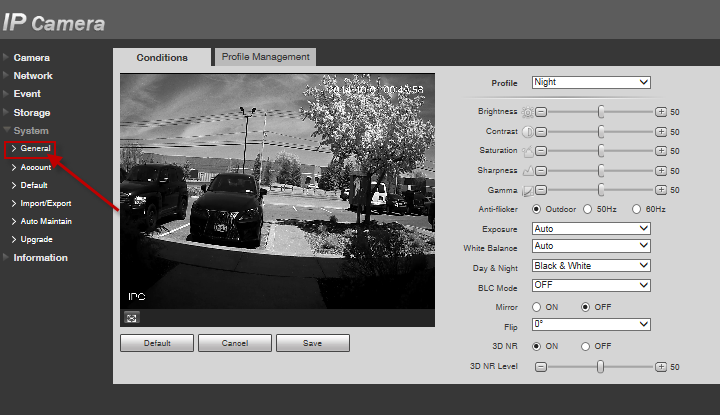Image resolution: width=720 pixels, height=415 pixels.
Task: Open the Network menu section
Action: point(33,76)
